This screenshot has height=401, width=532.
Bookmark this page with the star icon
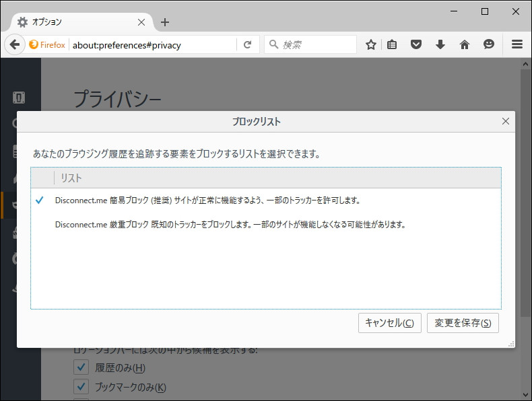click(371, 44)
